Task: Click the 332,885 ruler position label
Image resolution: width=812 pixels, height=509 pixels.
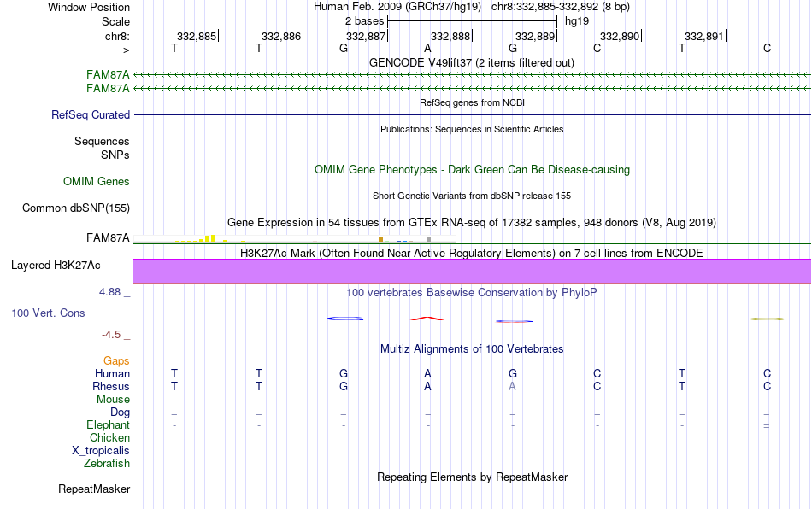Action: [197, 36]
